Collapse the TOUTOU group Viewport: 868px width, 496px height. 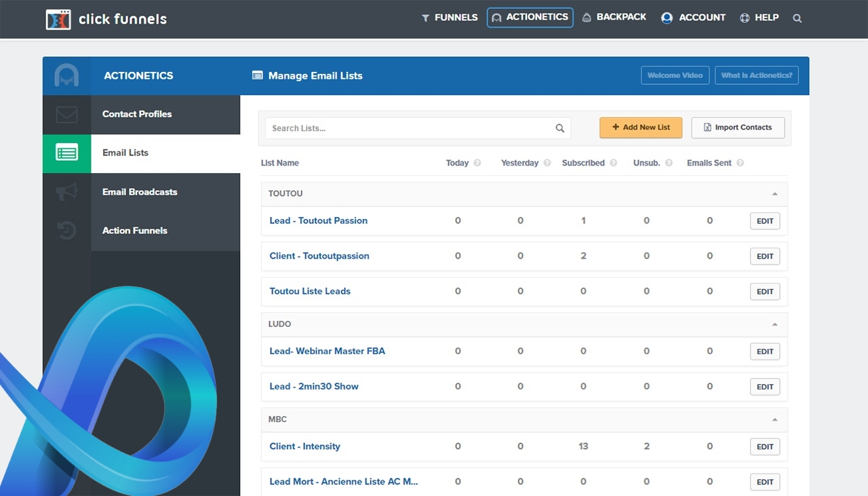pos(774,194)
